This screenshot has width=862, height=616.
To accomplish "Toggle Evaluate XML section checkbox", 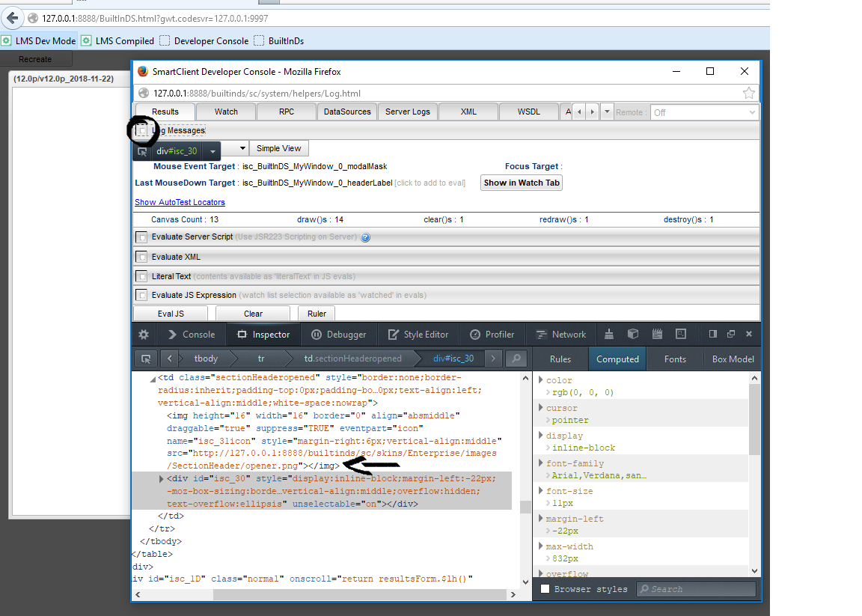I will [142, 257].
